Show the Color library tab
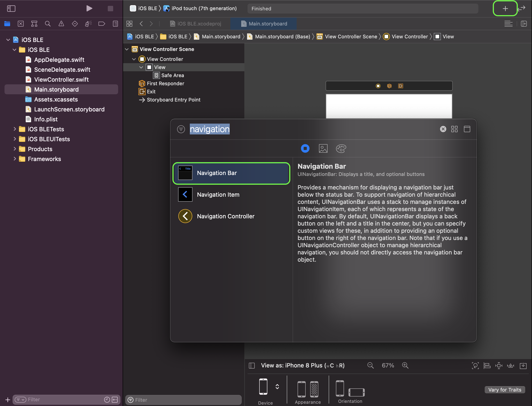This screenshot has width=532, height=406. (341, 148)
